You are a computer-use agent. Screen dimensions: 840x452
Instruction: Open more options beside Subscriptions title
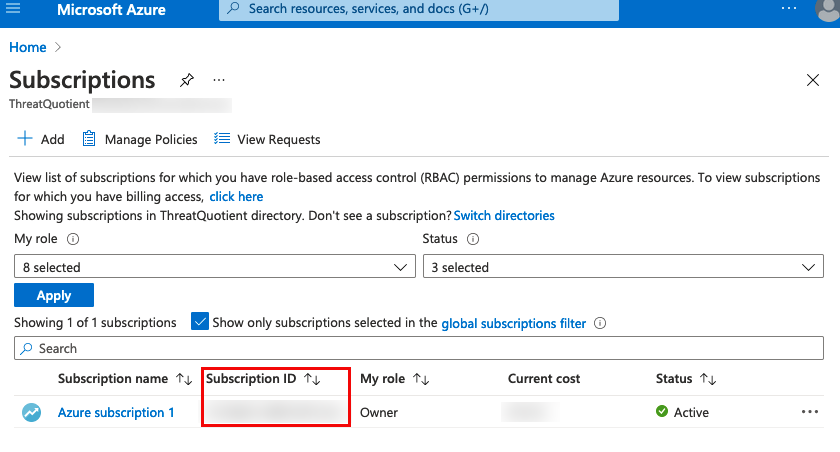pos(219,80)
